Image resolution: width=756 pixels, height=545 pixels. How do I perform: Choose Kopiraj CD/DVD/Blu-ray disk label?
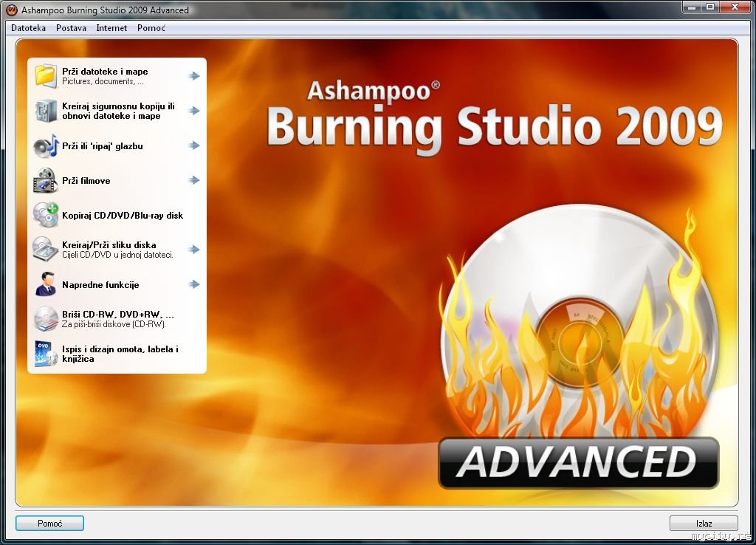coord(123,216)
